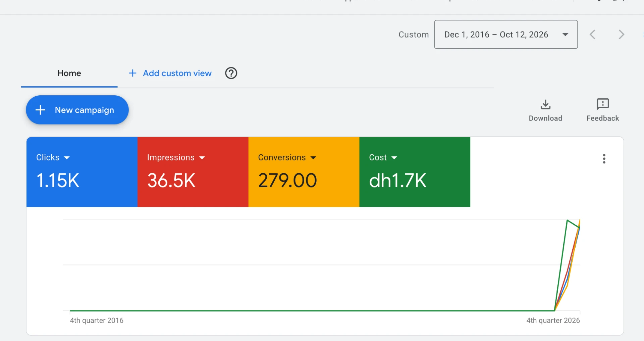Click the 36.5K impressions value
The image size is (644, 341).
[x=171, y=181]
